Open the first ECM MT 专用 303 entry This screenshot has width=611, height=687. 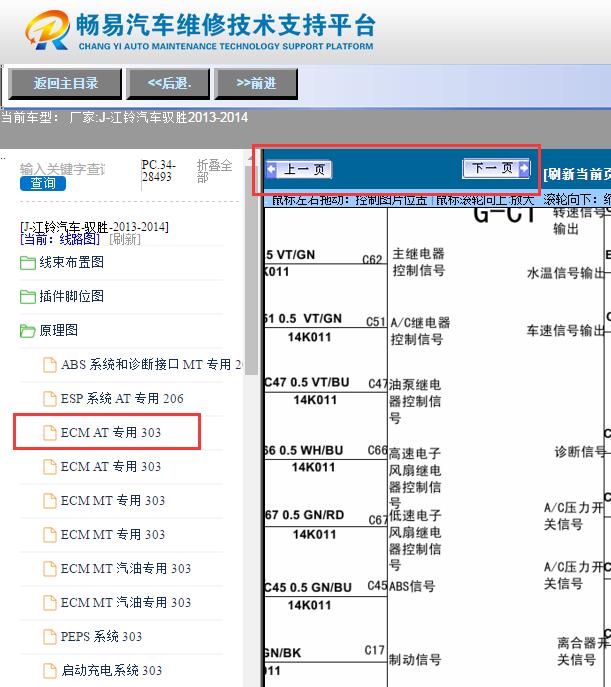[113, 501]
